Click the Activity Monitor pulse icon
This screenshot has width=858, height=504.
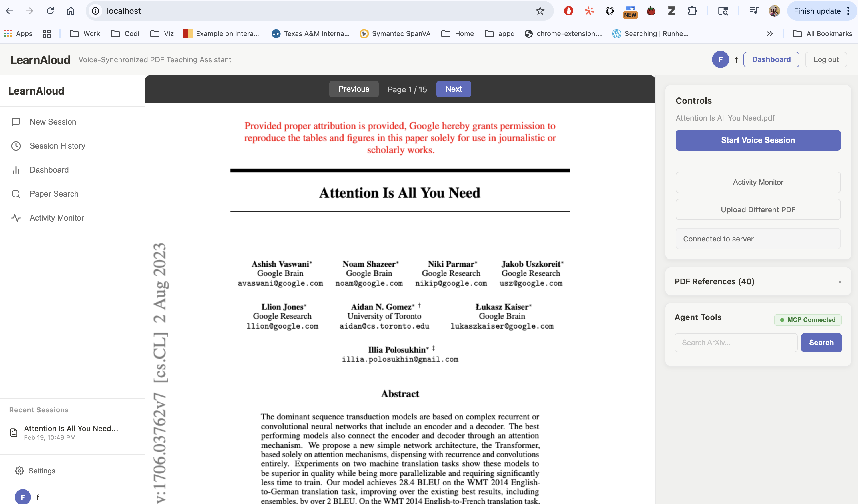(16, 218)
